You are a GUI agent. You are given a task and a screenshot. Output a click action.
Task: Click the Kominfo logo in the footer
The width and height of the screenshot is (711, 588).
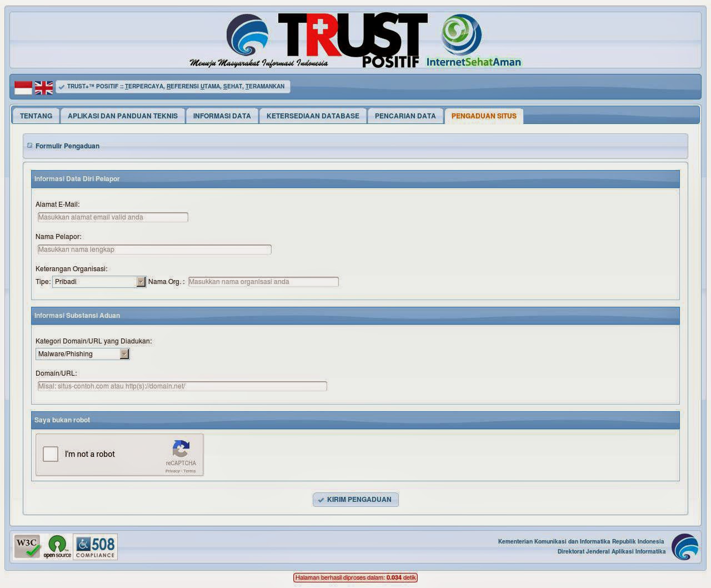pyautogui.click(x=685, y=547)
